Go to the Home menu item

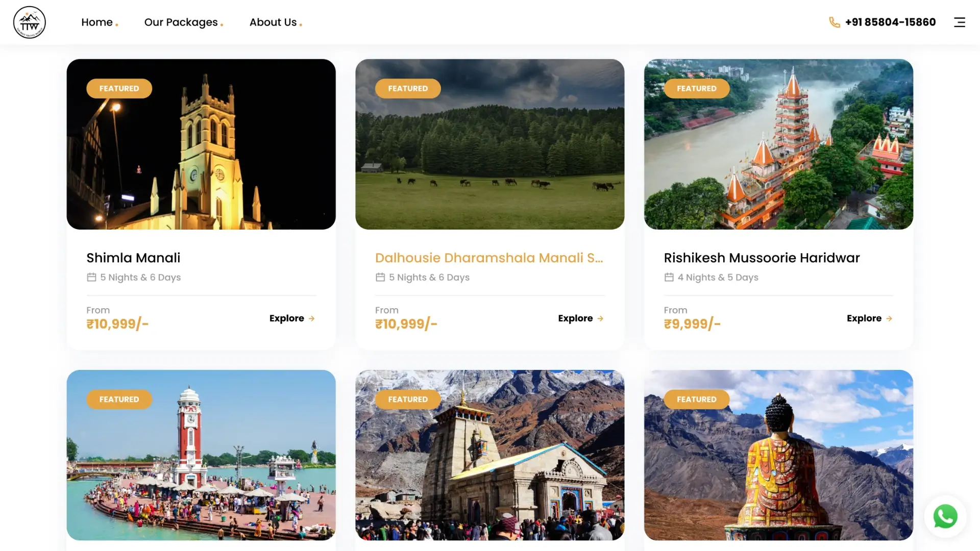pyautogui.click(x=97, y=22)
